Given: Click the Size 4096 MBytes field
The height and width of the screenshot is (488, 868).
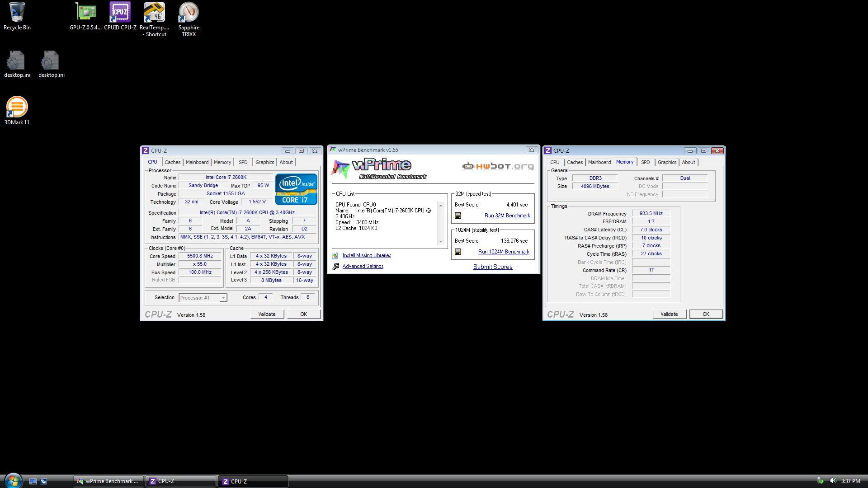Looking at the screenshot, I should click(x=595, y=187).
